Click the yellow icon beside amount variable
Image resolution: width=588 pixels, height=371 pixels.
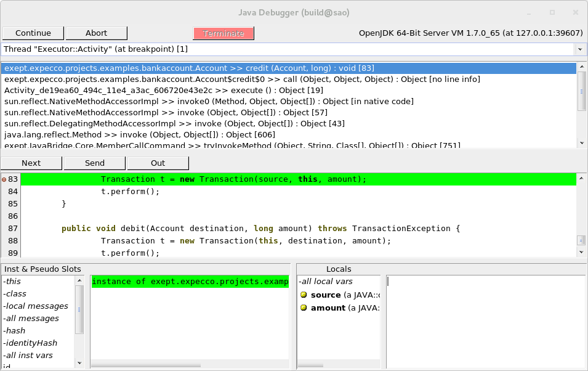pyautogui.click(x=304, y=308)
